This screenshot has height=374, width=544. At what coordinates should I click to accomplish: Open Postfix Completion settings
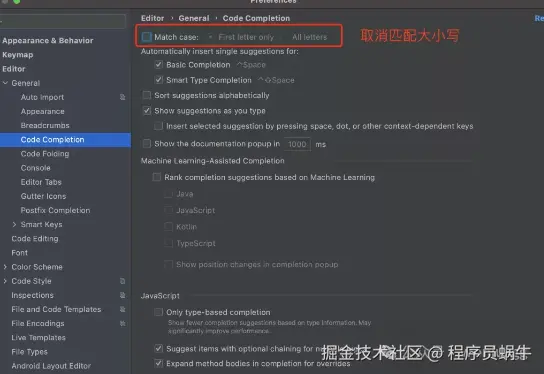tap(56, 210)
